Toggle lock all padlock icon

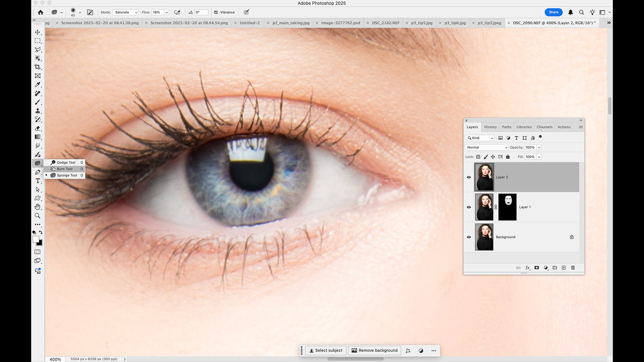click(x=508, y=157)
